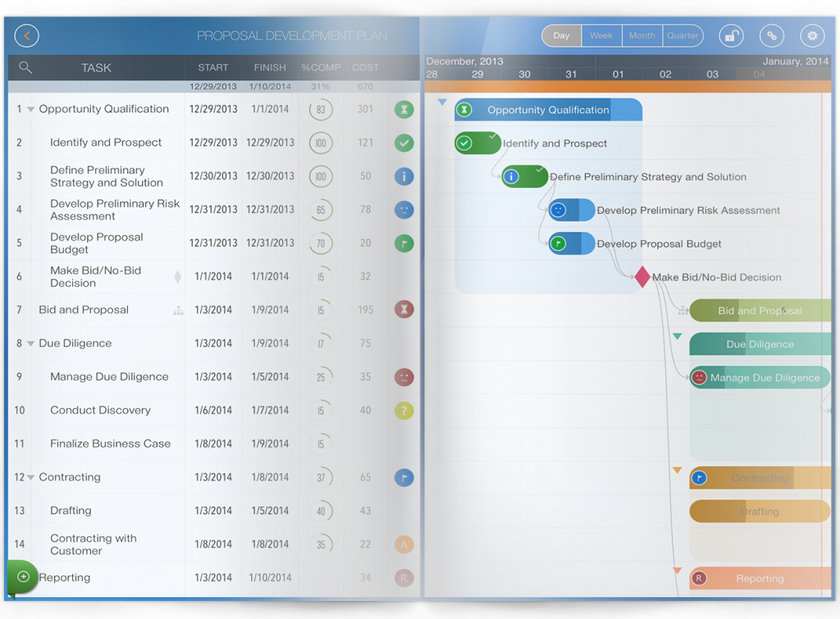This screenshot has height=619, width=840.
Task: Open settings gear in the toolbar
Action: (x=812, y=36)
